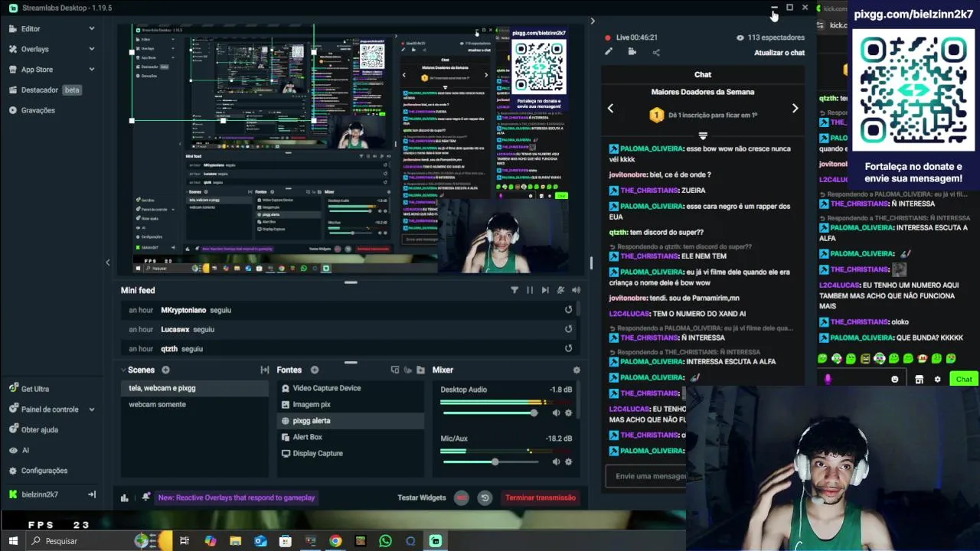Open Fontes multi-display source icon
The width and height of the screenshot is (980, 551).
(395, 370)
